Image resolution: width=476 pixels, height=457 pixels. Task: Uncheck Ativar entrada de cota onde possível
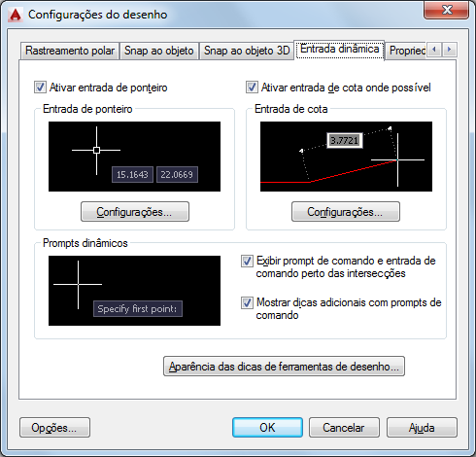point(252,88)
